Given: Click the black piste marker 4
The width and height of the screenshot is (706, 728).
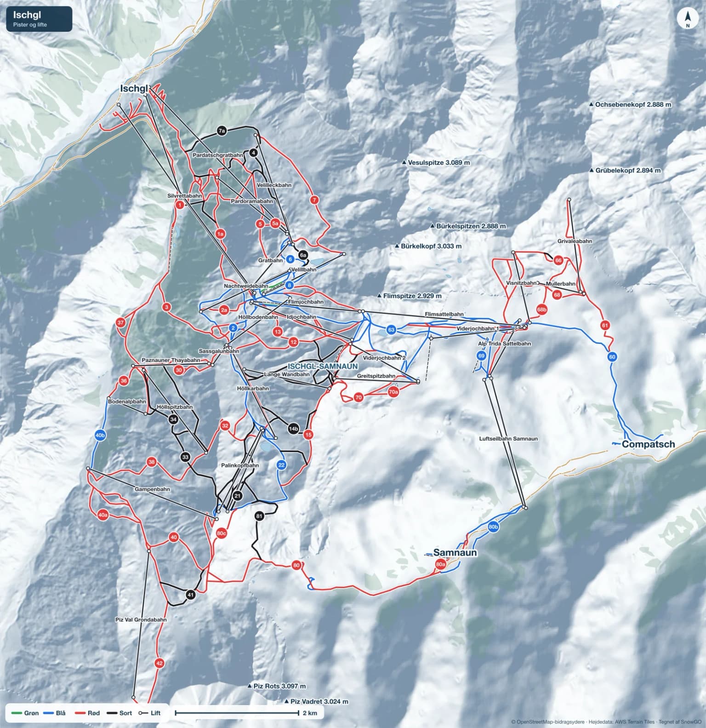Looking at the screenshot, I should [254, 153].
